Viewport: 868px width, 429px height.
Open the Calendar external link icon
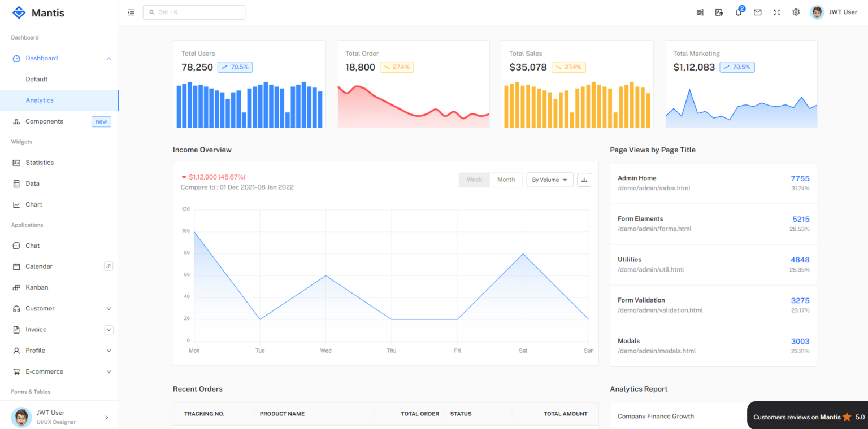pyautogui.click(x=108, y=266)
